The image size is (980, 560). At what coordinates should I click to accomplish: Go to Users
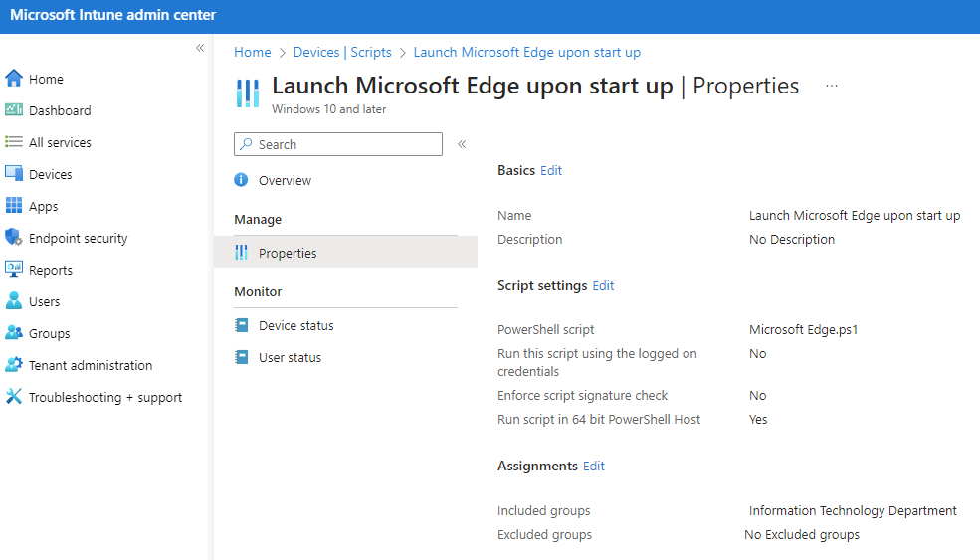44,301
